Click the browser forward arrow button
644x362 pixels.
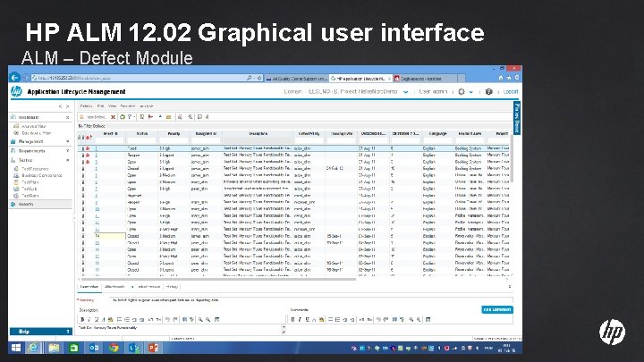pos(25,78)
